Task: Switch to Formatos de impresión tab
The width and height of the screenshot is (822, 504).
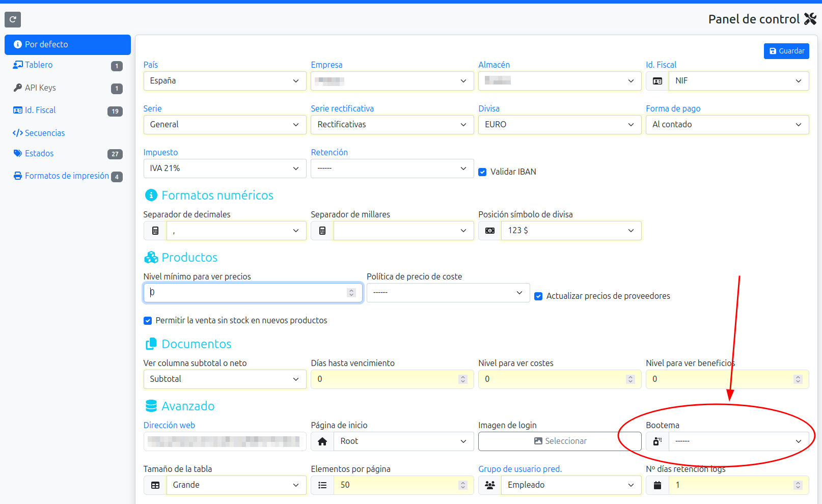Action: point(66,176)
